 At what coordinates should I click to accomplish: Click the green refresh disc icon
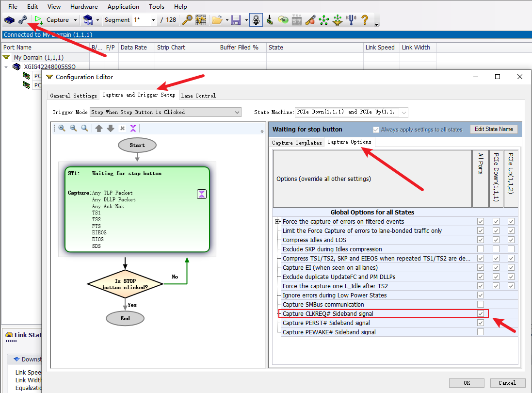[x=283, y=20]
